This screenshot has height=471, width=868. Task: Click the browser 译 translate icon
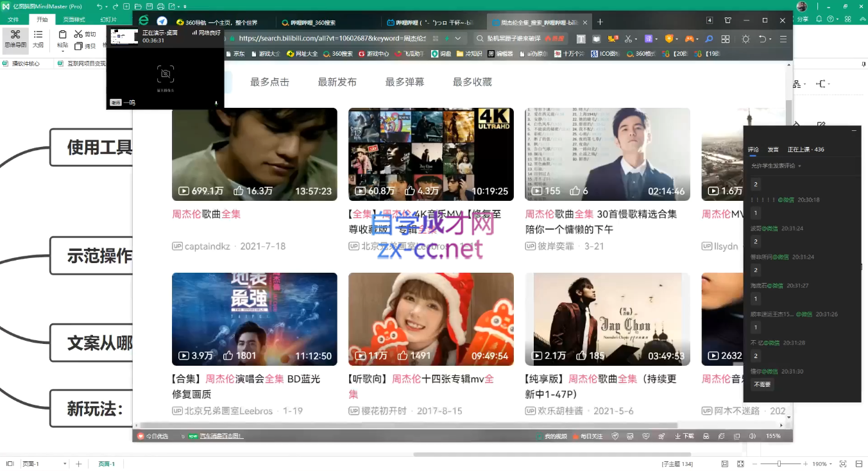tap(649, 39)
